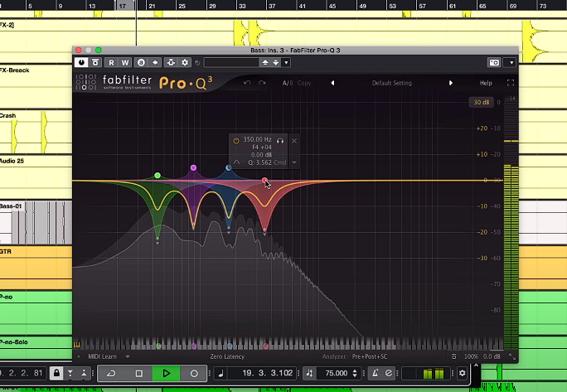Open band options down-arrow in popup
Viewport: 567px width, 392px height.
pyautogui.click(x=294, y=162)
